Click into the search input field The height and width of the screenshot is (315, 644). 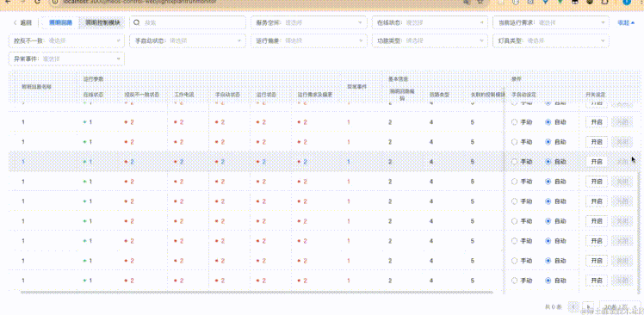coord(188,22)
